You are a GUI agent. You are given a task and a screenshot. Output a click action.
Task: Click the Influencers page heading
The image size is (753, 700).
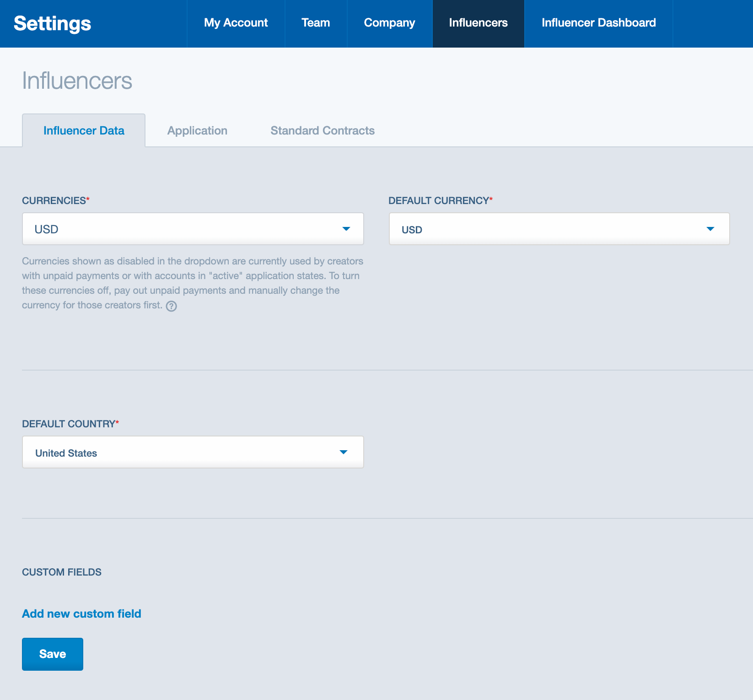77,81
